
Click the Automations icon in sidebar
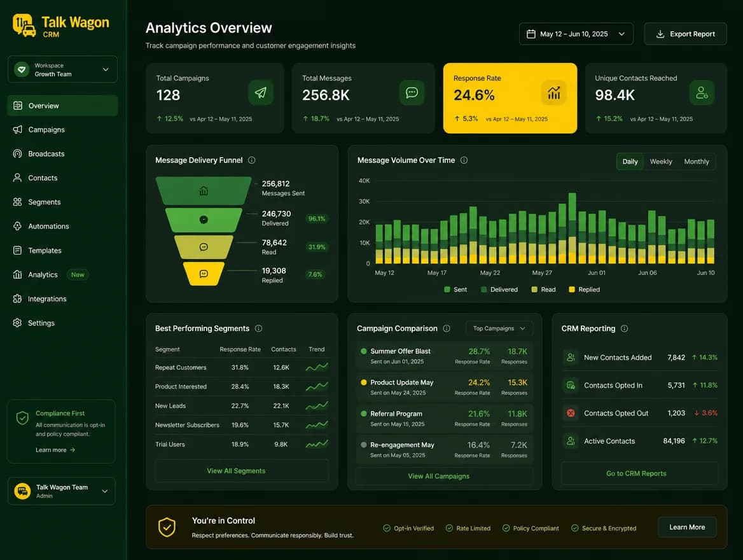pyautogui.click(x=18, y=226)
